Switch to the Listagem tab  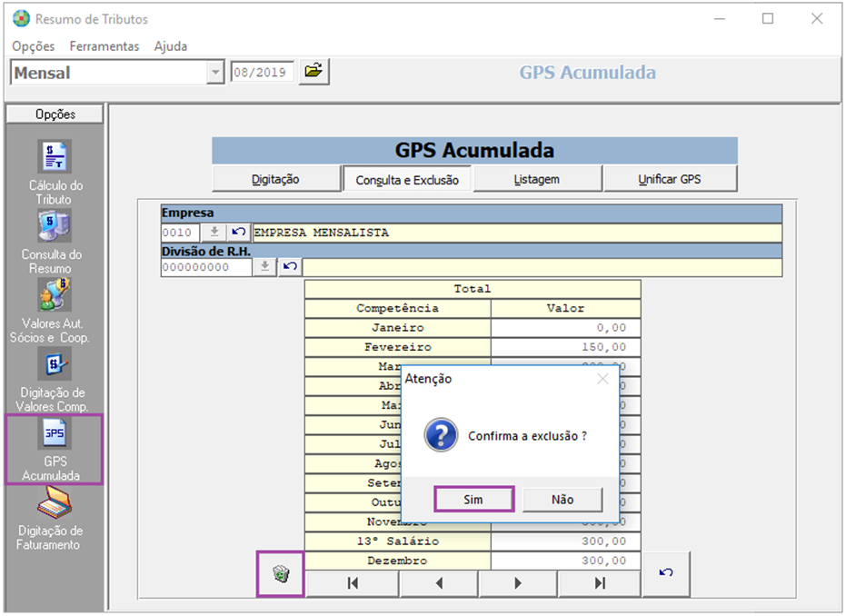coord(537,178)
